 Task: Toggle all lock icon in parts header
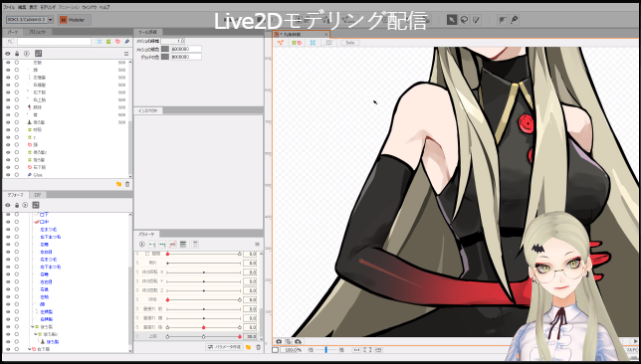[17, 54]
